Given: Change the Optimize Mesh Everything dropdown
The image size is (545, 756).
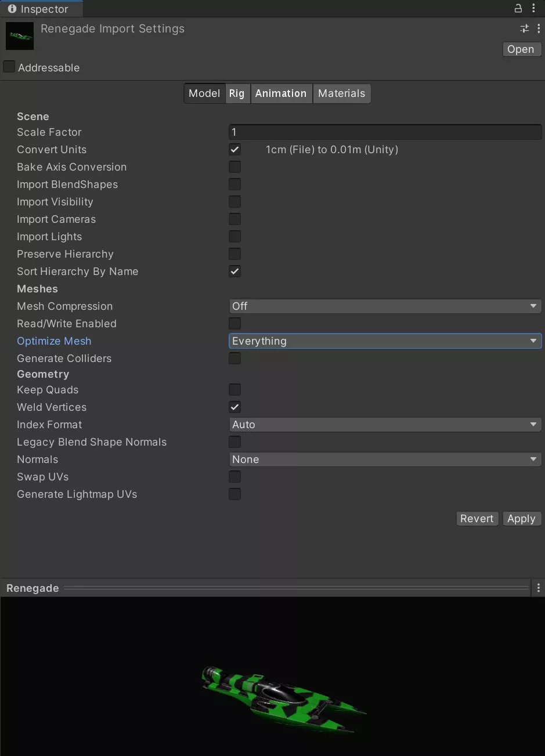Looking at the screenshot, I should point(385,341).
